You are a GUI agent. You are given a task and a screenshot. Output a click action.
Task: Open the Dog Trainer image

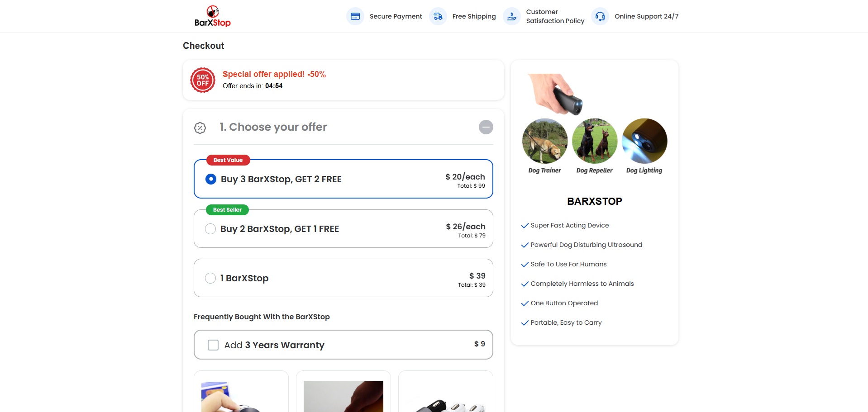click(545, 141)
